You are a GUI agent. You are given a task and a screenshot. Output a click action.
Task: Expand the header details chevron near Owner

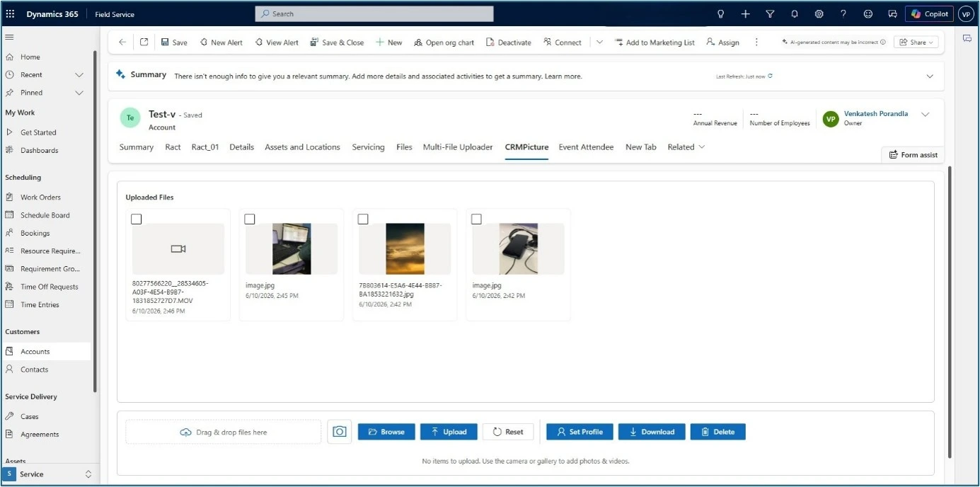tap(925, 115)
